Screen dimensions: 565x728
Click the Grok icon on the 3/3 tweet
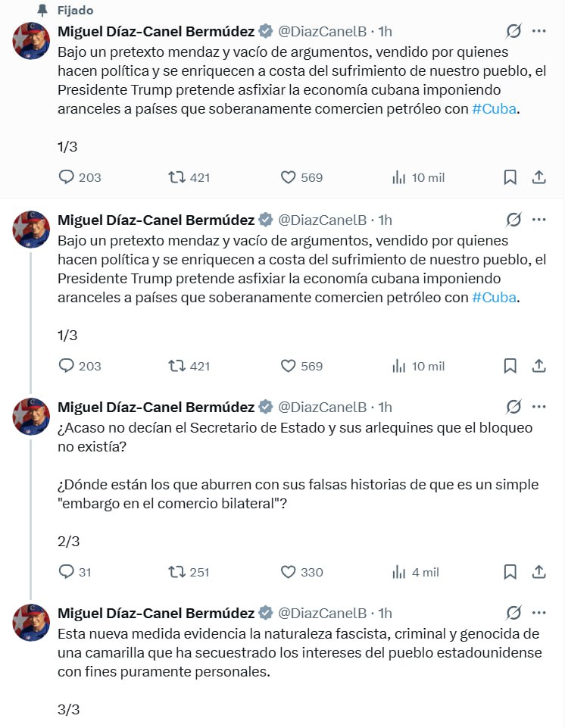click(x=513, y=612)
